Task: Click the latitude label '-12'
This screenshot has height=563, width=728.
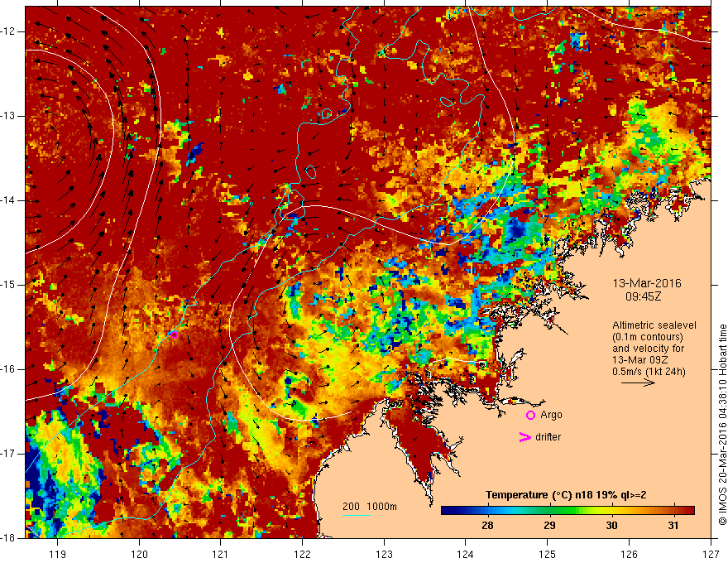Action: pos(9,31)
